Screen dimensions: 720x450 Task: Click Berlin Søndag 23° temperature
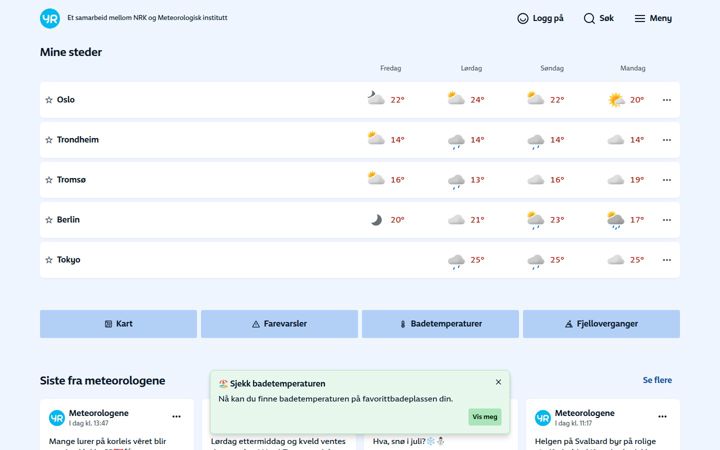557,220
